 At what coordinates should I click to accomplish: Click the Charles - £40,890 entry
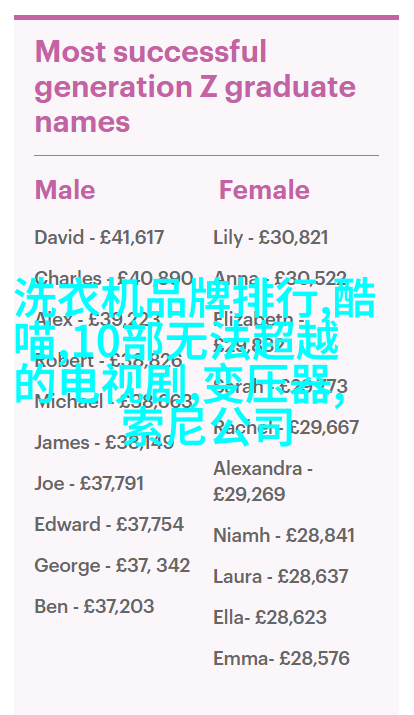click(x=114, y=279)
